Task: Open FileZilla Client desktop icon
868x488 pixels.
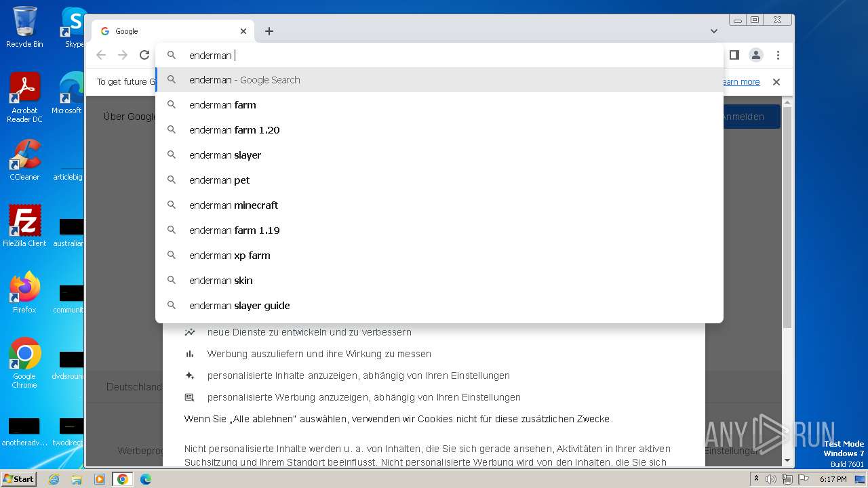Action: tap(24, 226)
